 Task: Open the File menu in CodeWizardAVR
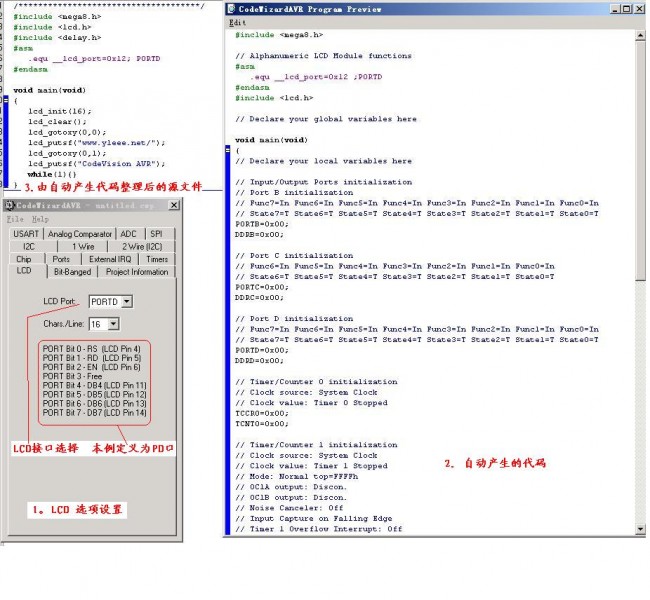pos(15,219)
